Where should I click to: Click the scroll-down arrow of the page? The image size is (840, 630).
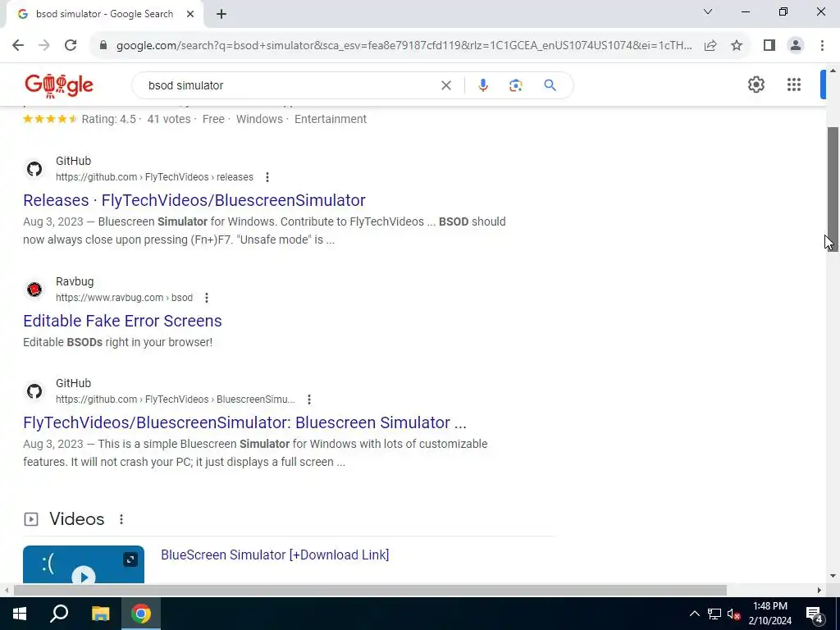(x=833, y=577)
